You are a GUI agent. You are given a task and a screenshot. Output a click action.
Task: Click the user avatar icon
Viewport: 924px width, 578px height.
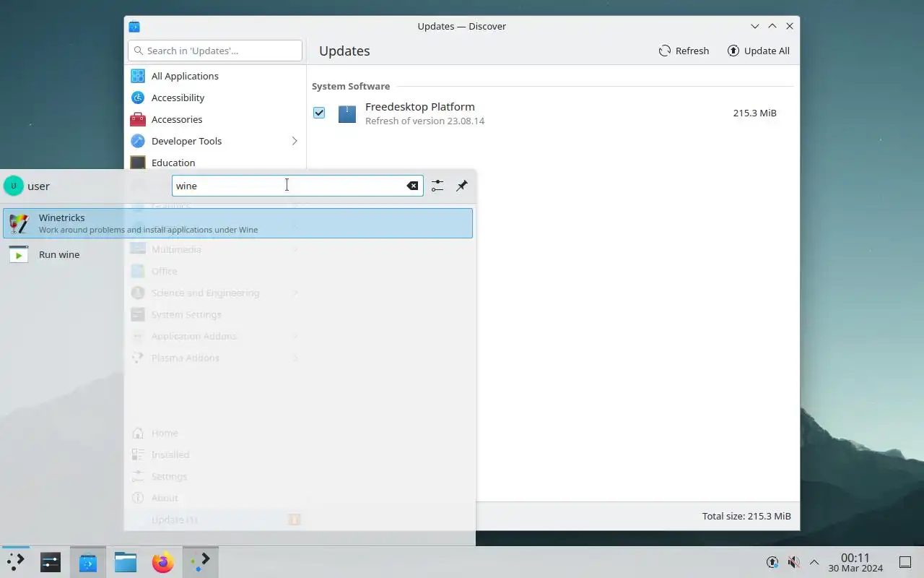(13, 186)
